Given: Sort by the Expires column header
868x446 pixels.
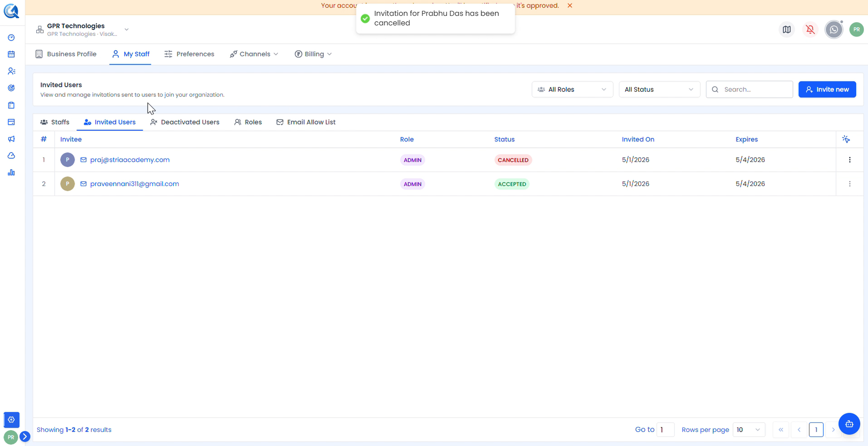Looking at the screenshot, I should [x=747, y=139].
